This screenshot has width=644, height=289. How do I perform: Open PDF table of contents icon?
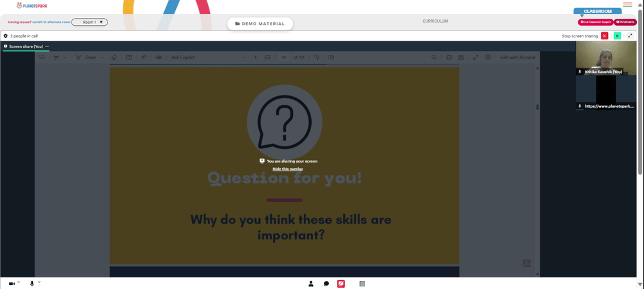click(x=42, y=57)
